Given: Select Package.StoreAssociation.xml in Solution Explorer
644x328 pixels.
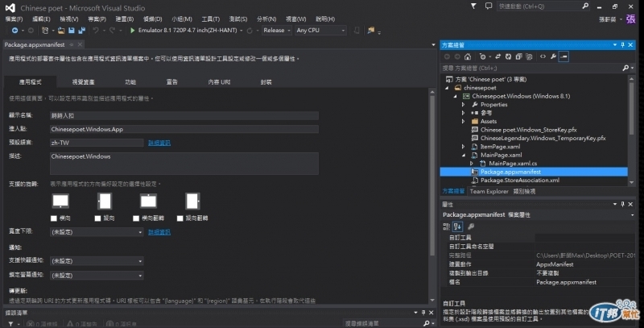Looking at the screenshot, I should [x=519, y=181].
